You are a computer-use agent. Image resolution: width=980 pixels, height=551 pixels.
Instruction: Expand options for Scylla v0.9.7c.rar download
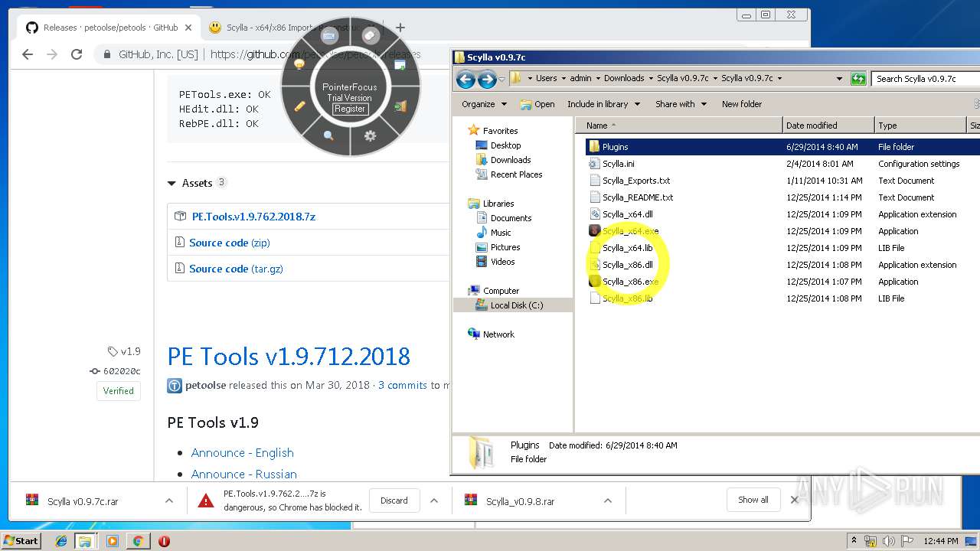(168, 500)
